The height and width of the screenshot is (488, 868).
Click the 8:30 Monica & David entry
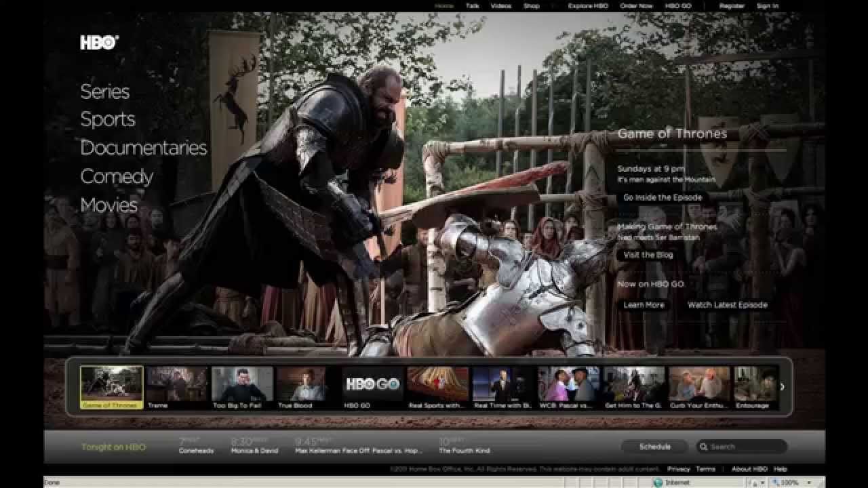(254, 445)
